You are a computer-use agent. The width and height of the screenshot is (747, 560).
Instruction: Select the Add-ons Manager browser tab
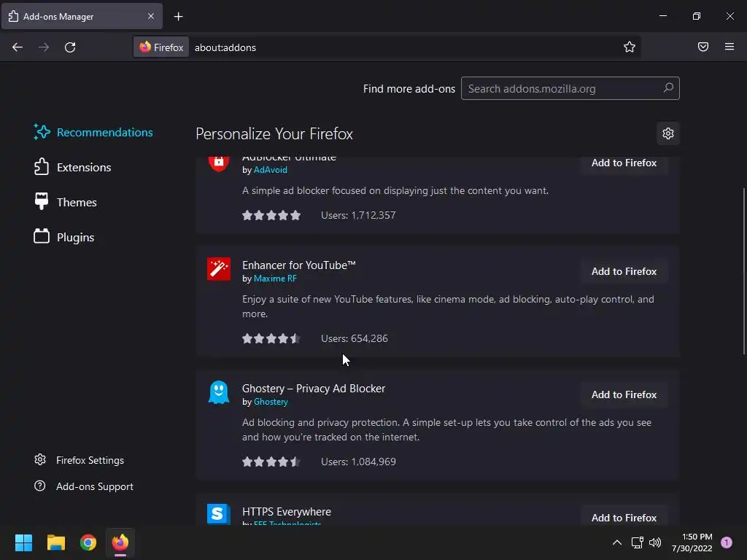pos(82,16)
